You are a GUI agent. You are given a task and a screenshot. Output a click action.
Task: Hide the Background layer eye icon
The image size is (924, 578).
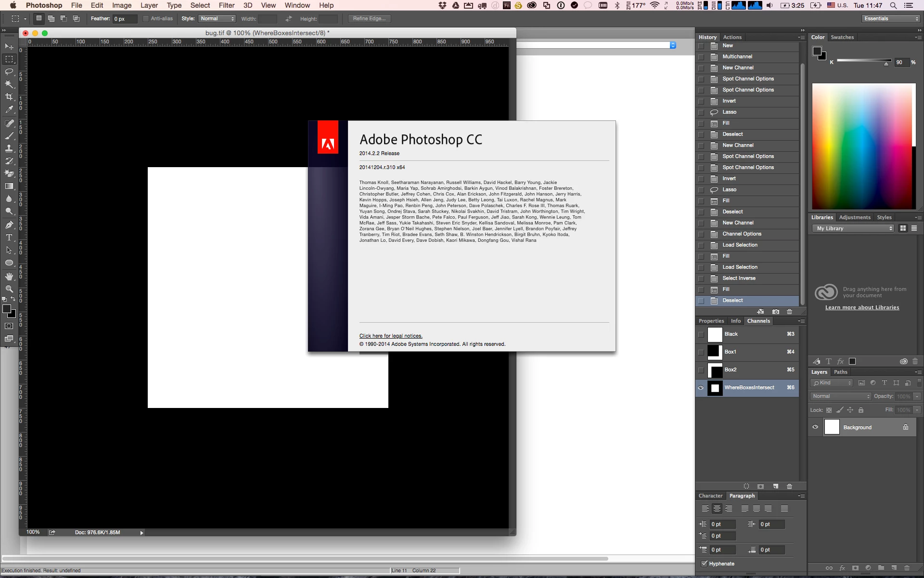[815, 427]
